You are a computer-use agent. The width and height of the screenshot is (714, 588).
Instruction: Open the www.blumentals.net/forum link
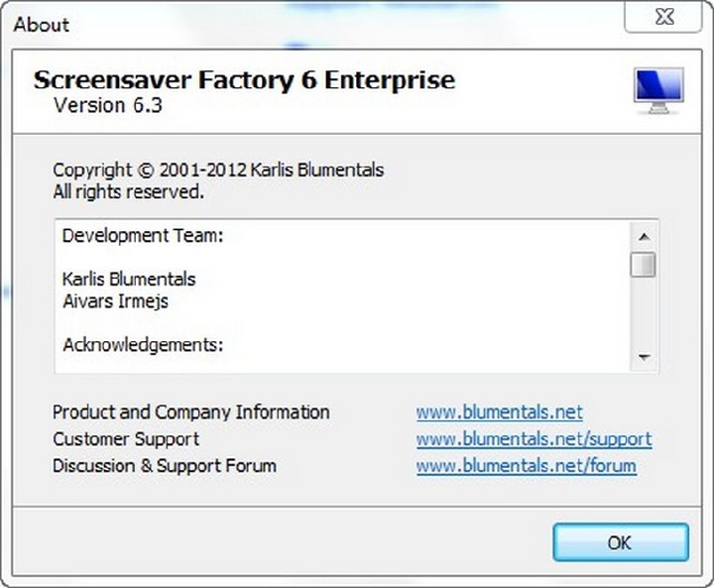526,465
